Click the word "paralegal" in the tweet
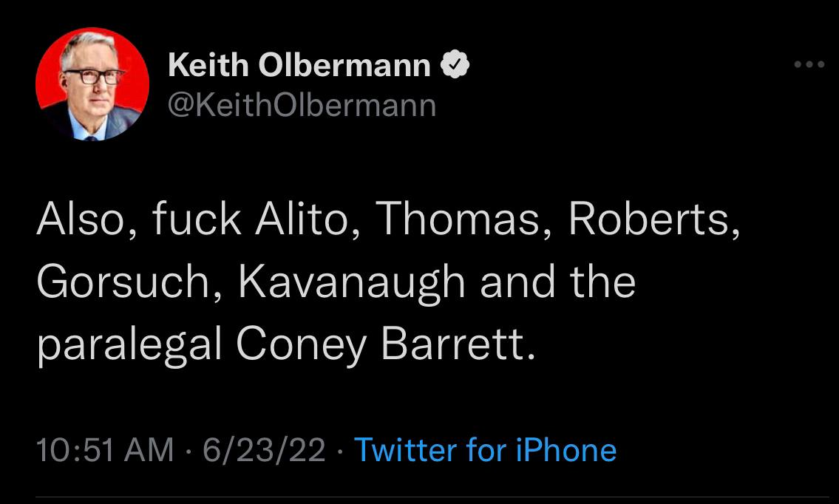The height and width of the screenshot is (504, 839). click(x=130, y=345)
